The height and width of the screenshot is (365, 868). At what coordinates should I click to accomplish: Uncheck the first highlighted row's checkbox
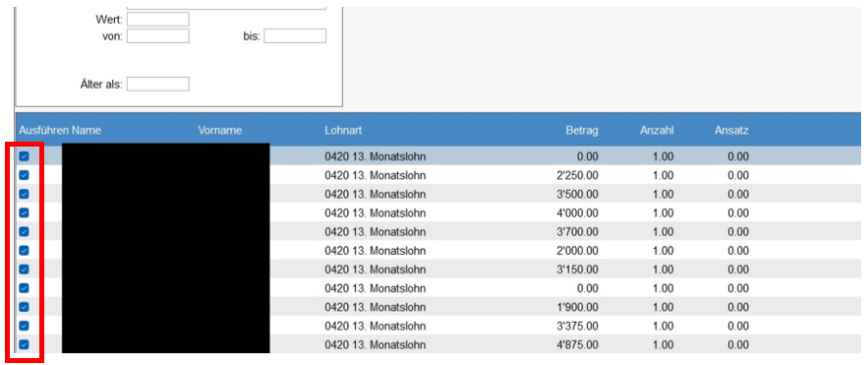pos(24,156)
